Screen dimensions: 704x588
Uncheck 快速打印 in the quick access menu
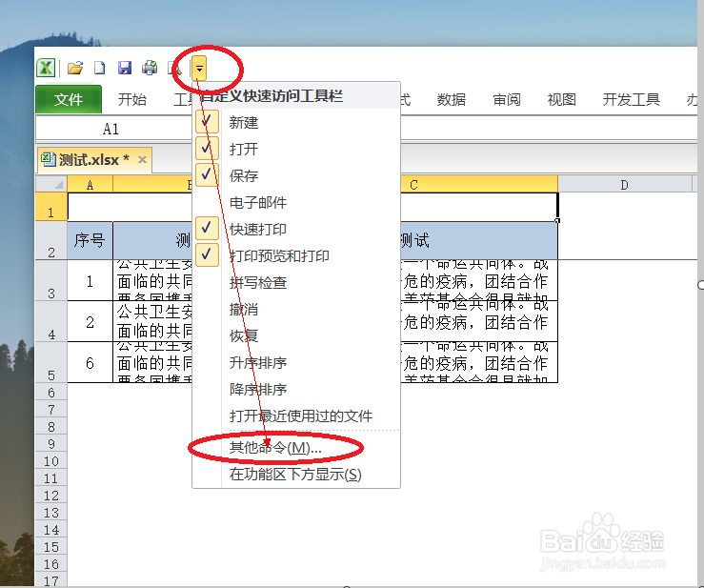click(296, 229)
